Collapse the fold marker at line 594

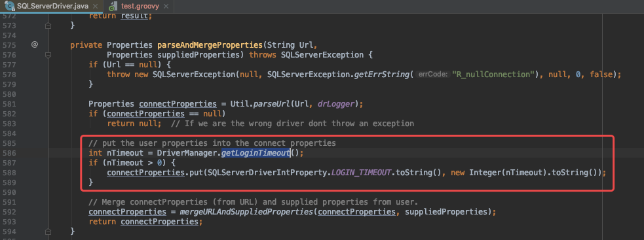(48, 231)
